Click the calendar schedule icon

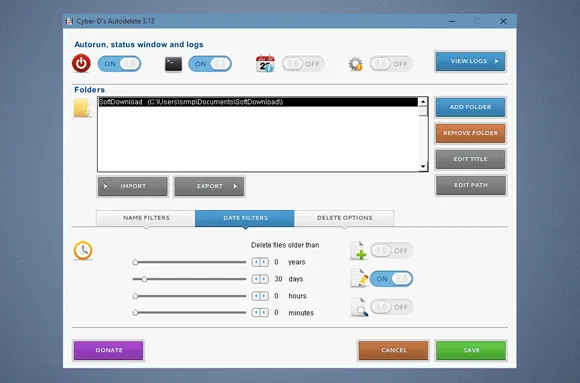(x=265, y=63)
